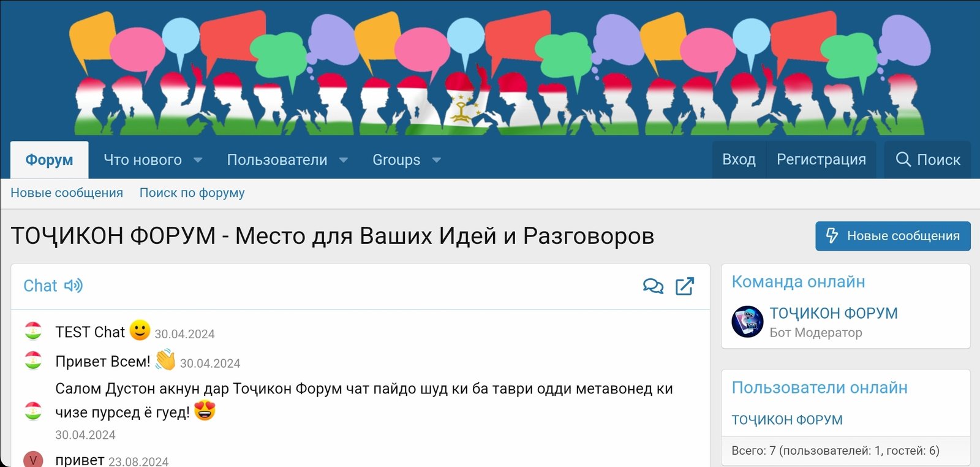Click the smiley emoji in TEST Chat
Image resolution: width=980 pixels, height=467 pixels.
click(x=140, y=330)
